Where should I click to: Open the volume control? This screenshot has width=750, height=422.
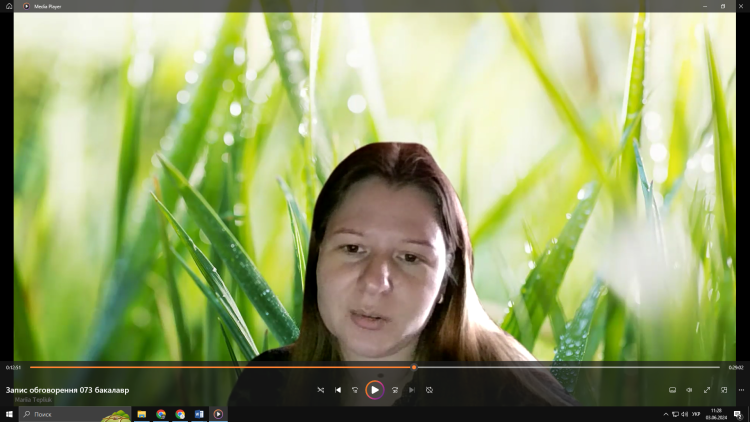(x=689, y=390)
